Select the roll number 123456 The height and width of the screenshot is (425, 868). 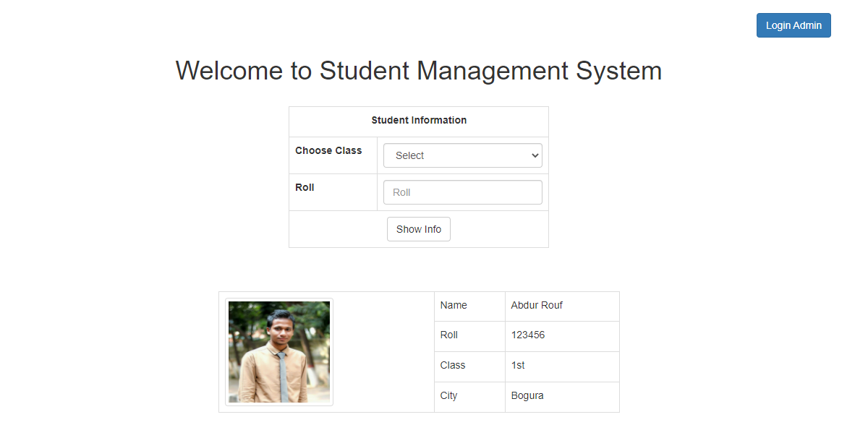click(528, 335)
